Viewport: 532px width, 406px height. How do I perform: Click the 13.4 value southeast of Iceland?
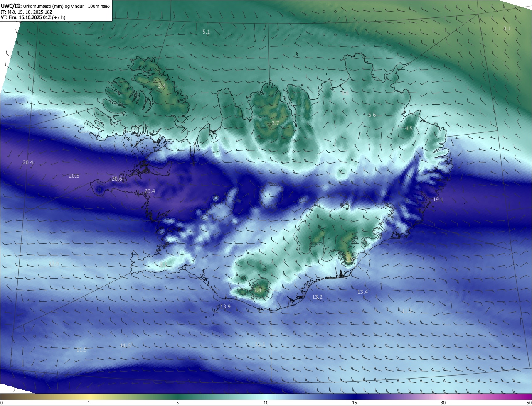point(362,292)
